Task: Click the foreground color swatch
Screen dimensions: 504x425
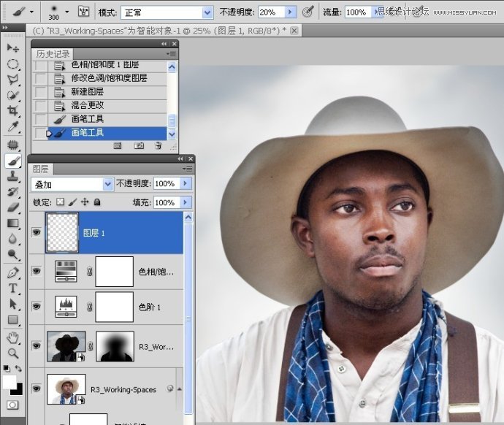Action: [8, 382]
